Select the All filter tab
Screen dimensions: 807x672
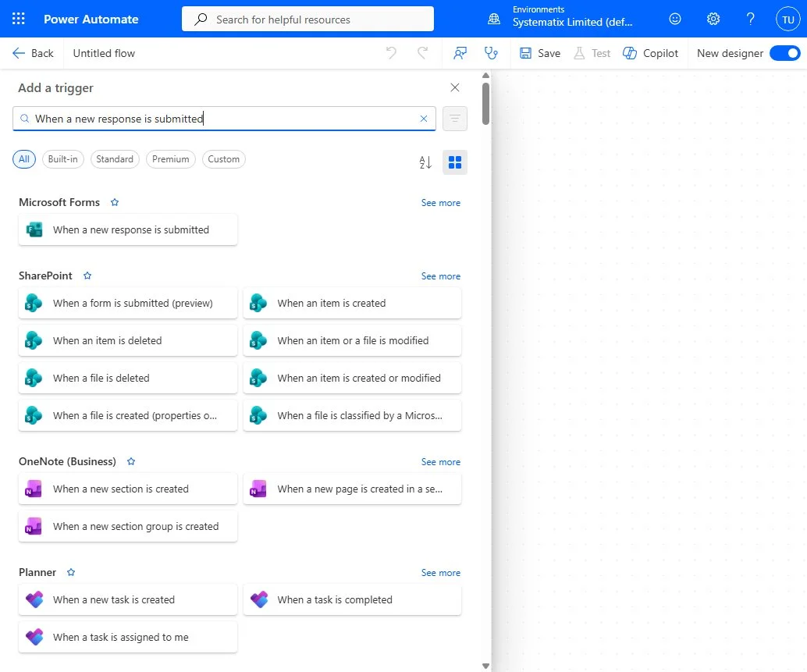click(x=24, y=159)
